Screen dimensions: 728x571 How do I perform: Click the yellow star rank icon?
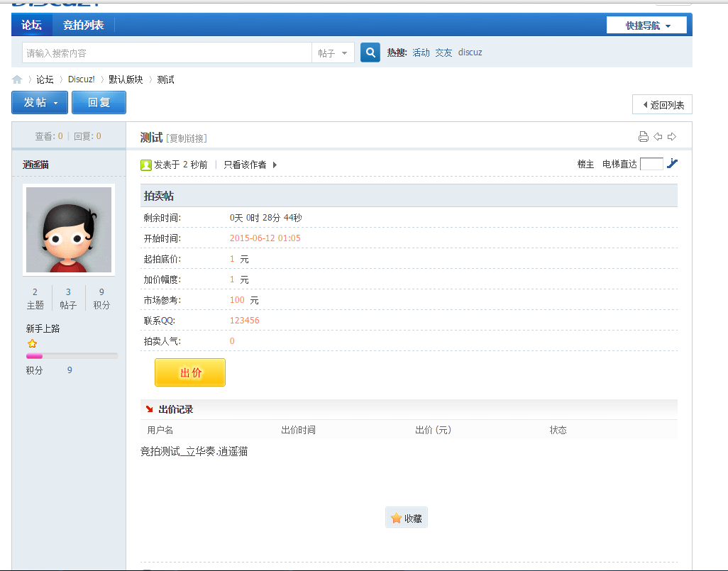(x=32, y=343)
